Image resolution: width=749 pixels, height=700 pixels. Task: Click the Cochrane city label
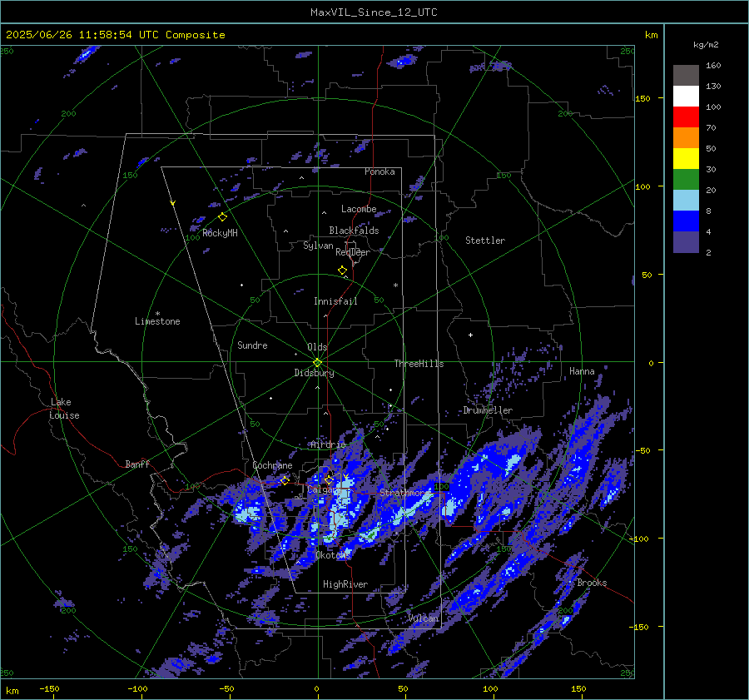coord(272,465)
